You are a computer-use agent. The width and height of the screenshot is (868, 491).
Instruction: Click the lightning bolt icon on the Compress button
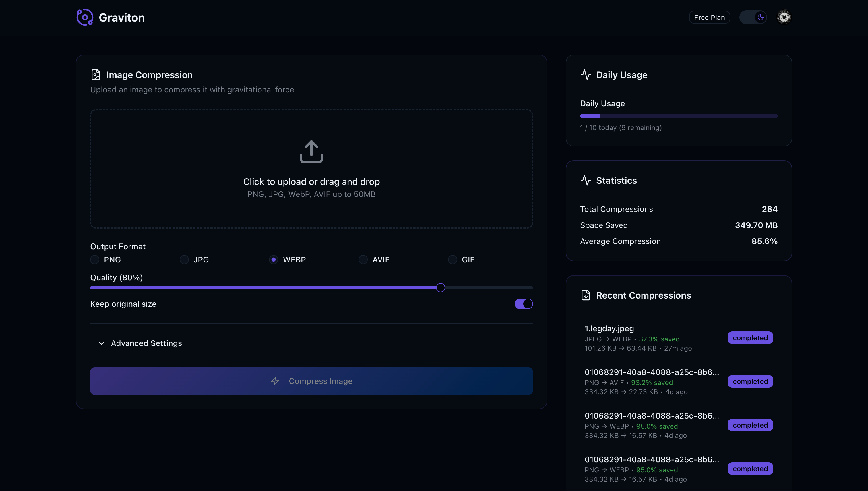[275, 381]
